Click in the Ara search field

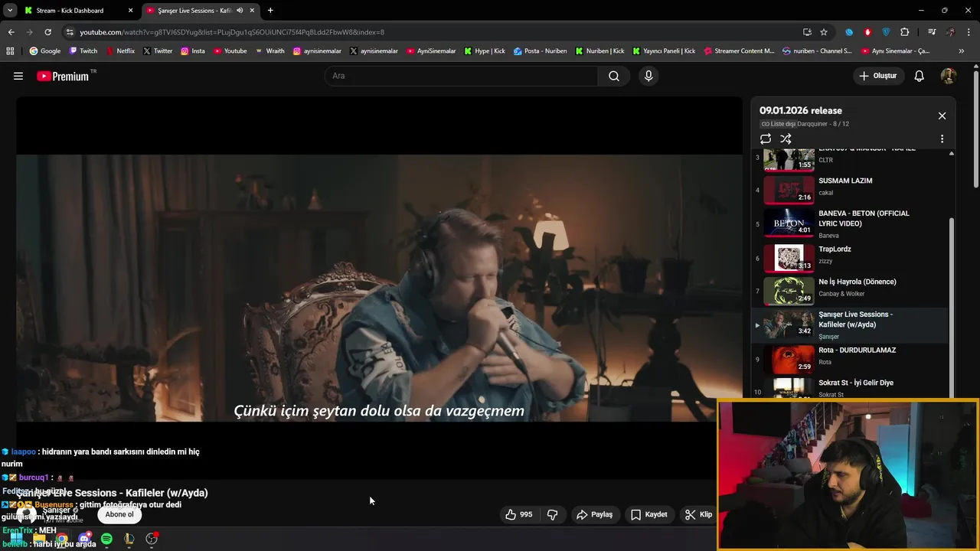point(462,76)
